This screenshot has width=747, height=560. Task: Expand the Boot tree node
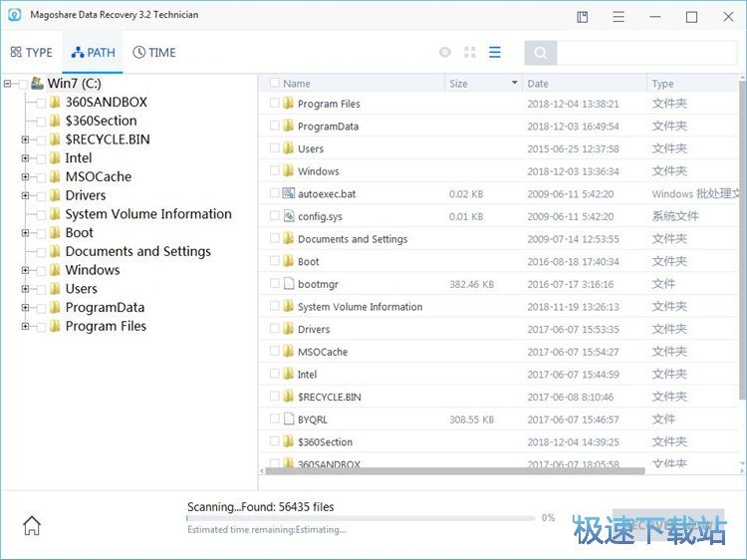tap(25, 232)
